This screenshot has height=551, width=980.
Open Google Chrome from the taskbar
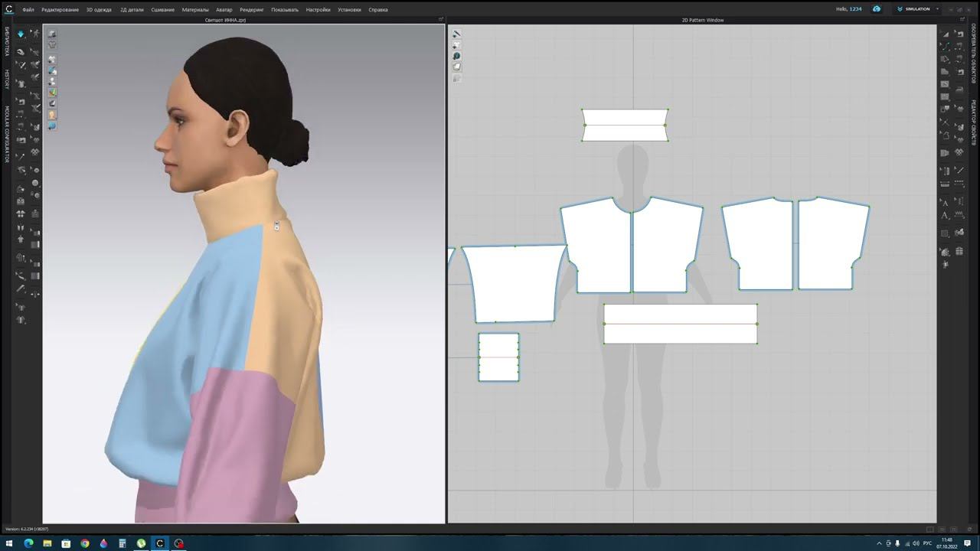tap(85, 543)
